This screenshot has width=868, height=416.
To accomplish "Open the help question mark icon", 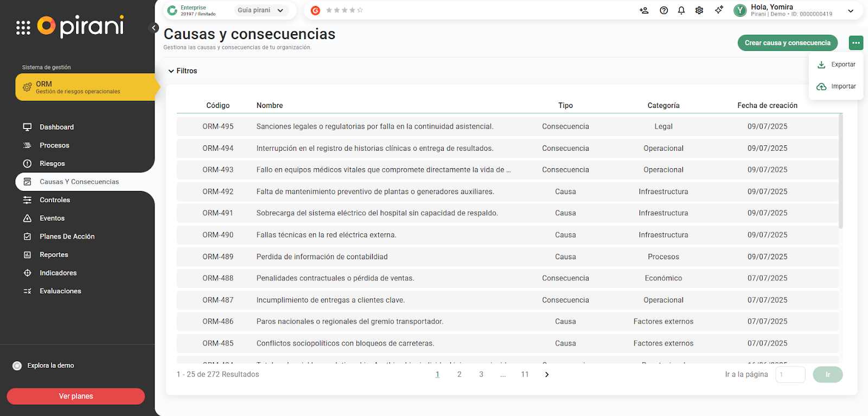I will [663, 10].
